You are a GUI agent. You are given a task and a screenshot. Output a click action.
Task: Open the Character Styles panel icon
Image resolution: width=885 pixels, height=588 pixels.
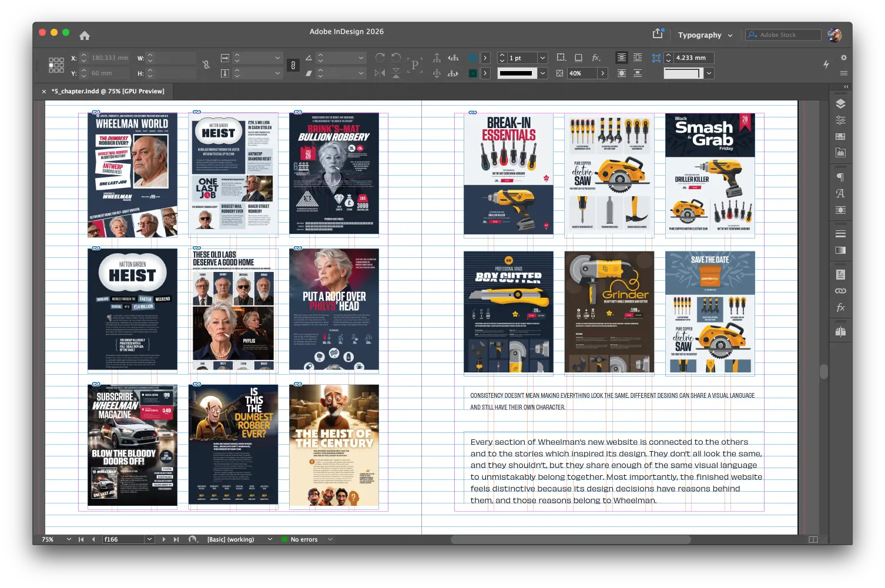click(x=840, y=193)
